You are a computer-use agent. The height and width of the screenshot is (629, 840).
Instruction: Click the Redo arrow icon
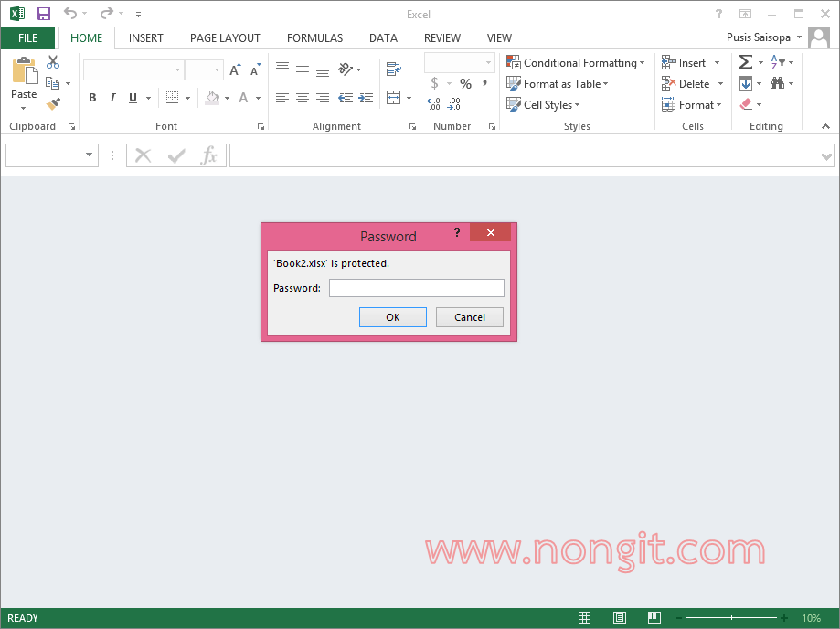[x=107, y=13]
